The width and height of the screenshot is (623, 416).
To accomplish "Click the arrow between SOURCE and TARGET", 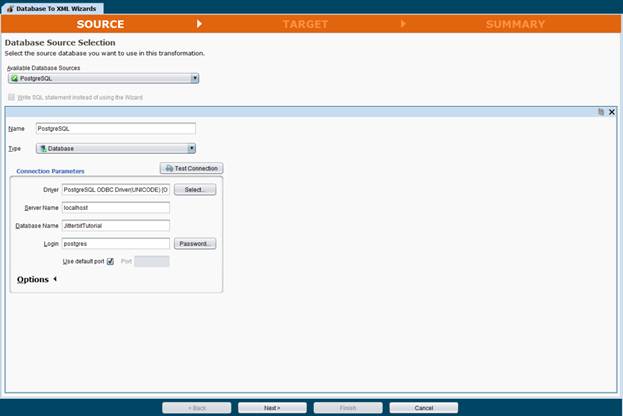I will pyautogui.click(x=199, y=24).
